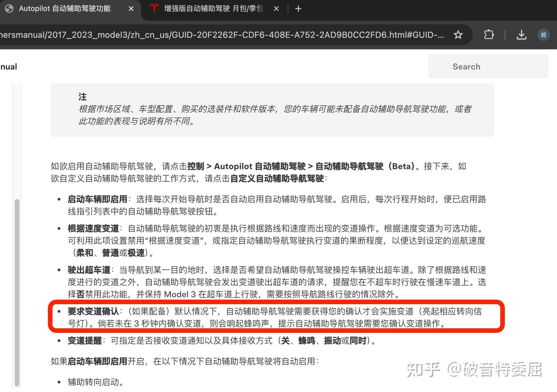The image size is (557, 392).
Task: Click the Tesla logo on second tab
Action: point(155,9)
